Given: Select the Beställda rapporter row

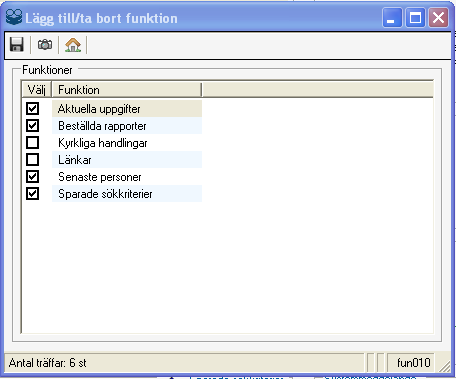Looking at the screenshot, I should coord(127,126).
